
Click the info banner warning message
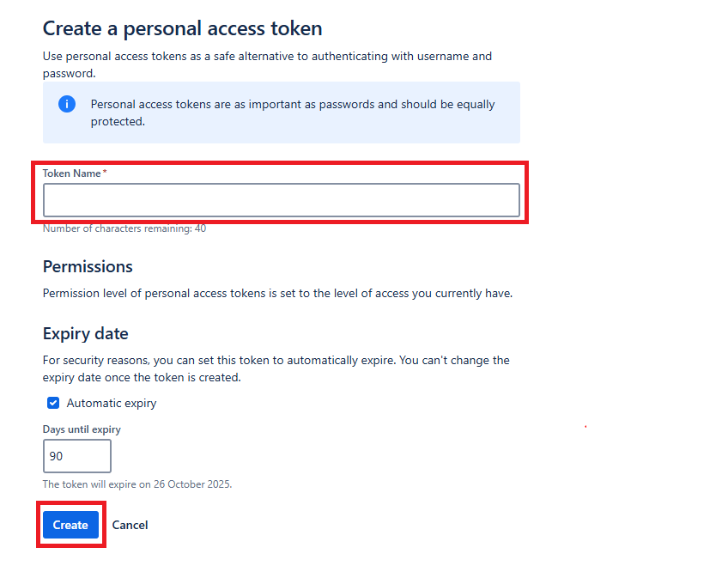294,113
